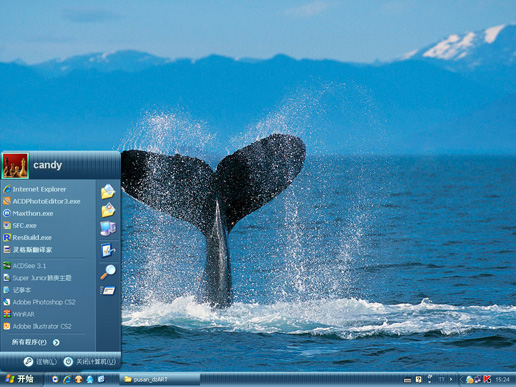Click the candy user account chess picture
The width and height of the screenshot is (516, 387).
click(x=15, y=166)
